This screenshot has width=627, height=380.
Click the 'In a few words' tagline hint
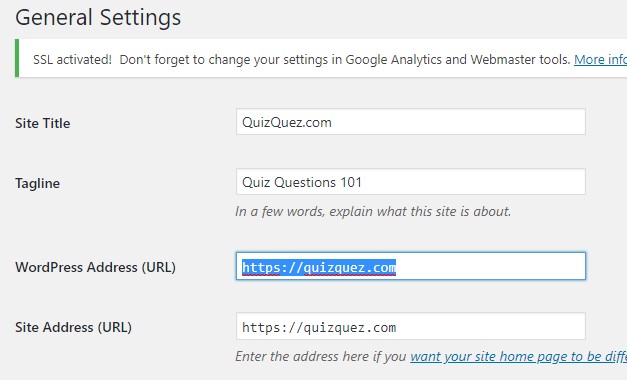tap(373, 211)
